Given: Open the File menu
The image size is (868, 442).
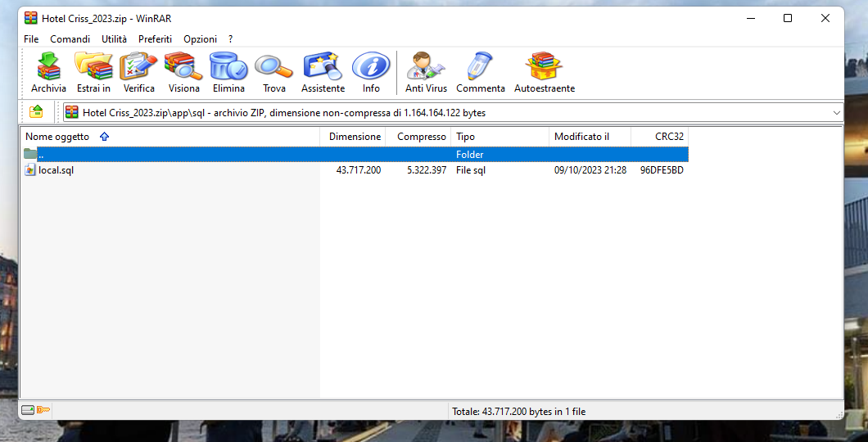Looking at the screenshot, I should 31,39.
